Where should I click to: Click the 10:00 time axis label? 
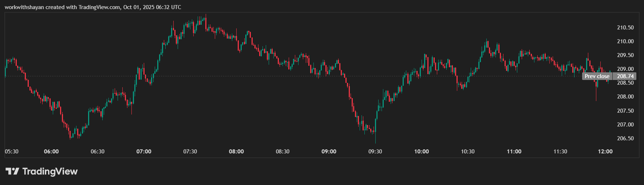(x=421, y=152)
